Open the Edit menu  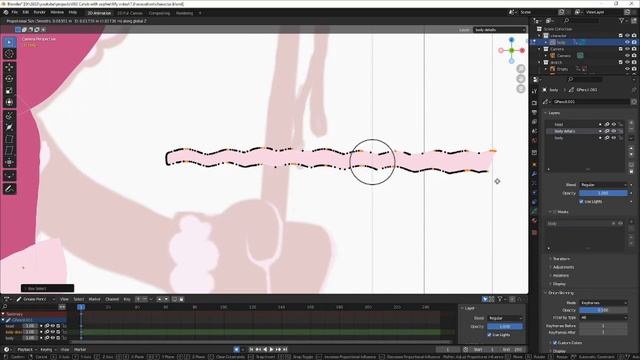click(x=26, y=13)
